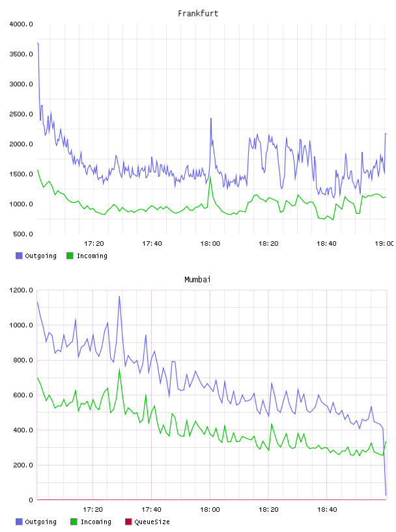
Task: Click the Mumbai outgoing peak near 17:30
Action: tap(119, 297)
